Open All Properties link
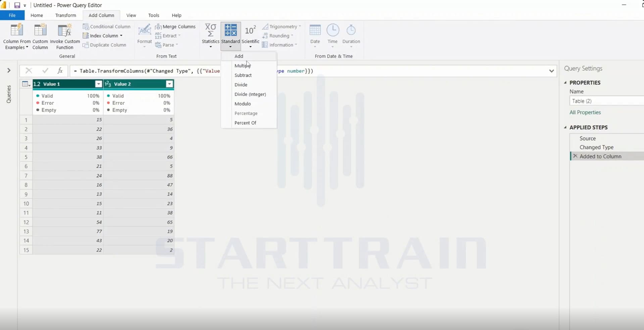Screen dimensions: 644x330 tap(585, 112)
